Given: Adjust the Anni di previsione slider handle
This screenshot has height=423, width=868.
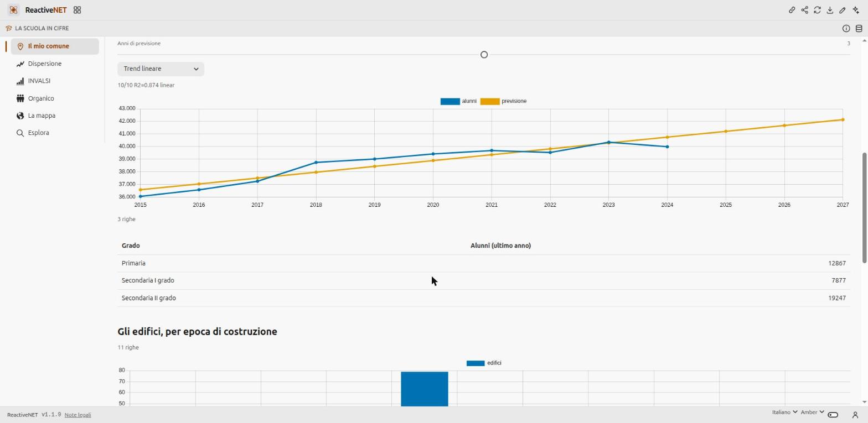Looking at the screenshot, I should coord(484,55).
